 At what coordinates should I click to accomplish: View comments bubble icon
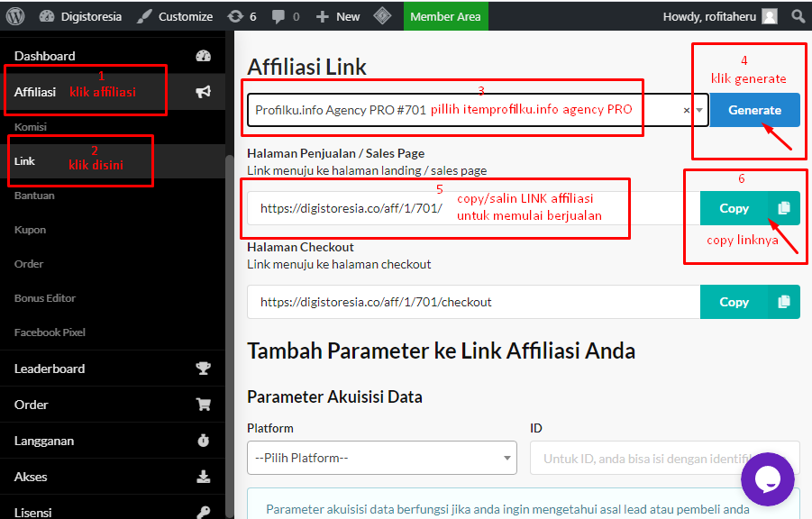point(278,16)
